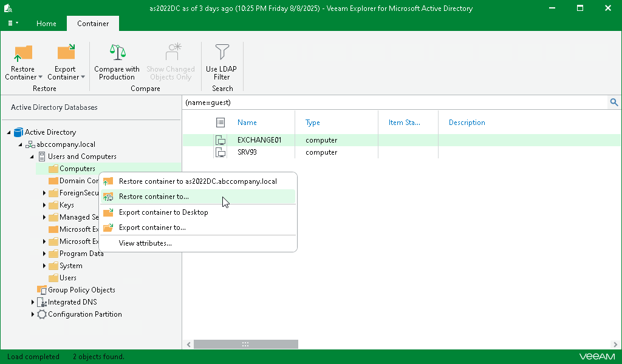The image size is (622, 364).
Task: Click the column chooser icon beside Name
Action: coord(220,123)
